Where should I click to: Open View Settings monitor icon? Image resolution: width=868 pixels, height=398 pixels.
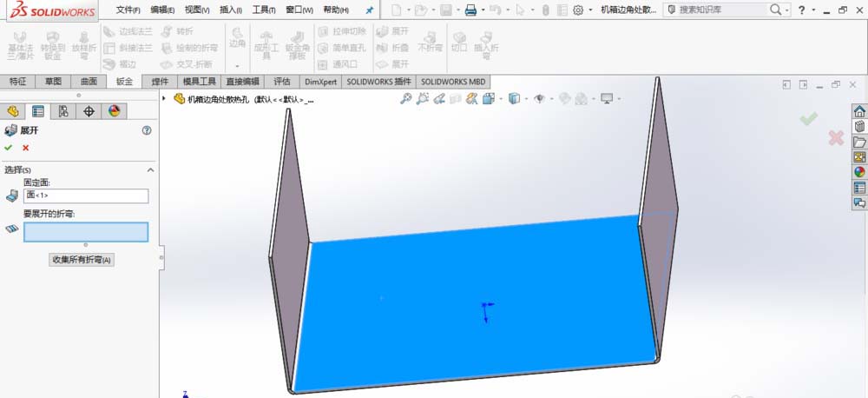coord(607,99)
